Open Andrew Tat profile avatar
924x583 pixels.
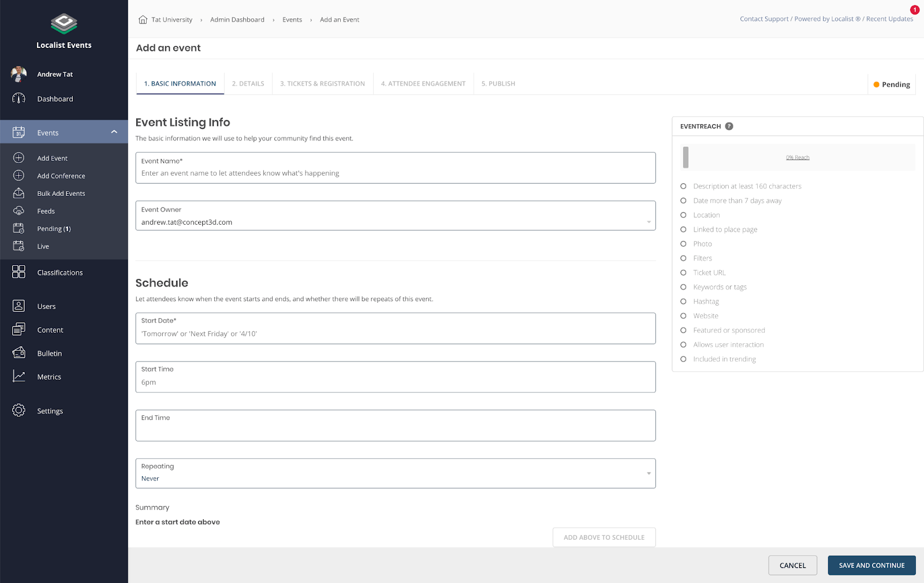tap(18, 74)
